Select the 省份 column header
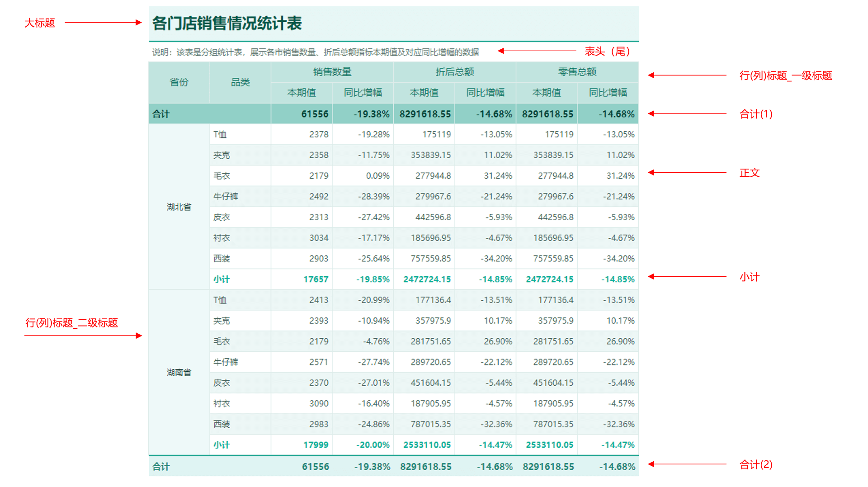The image size is (868, 487). point(179,82)
